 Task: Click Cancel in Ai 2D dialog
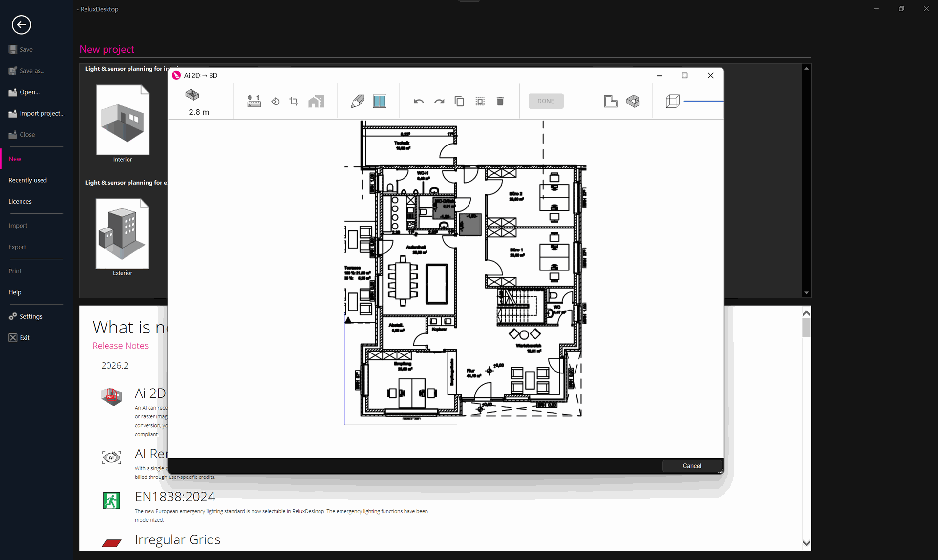692,466
